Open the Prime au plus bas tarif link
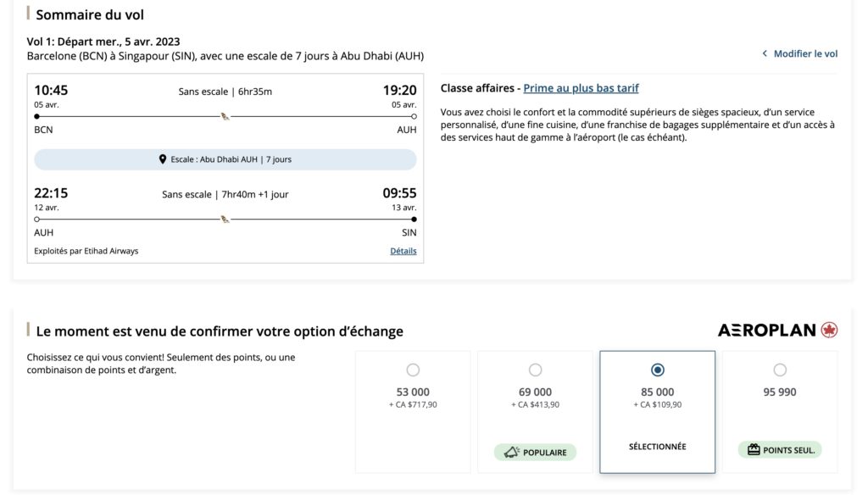The image size is (868, 495). pyautogui.click(x=580, y=87)
